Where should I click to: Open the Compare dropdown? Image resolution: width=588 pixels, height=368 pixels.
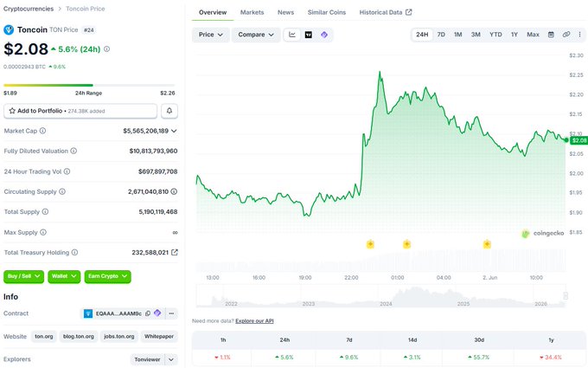click(x=256, y=35)
